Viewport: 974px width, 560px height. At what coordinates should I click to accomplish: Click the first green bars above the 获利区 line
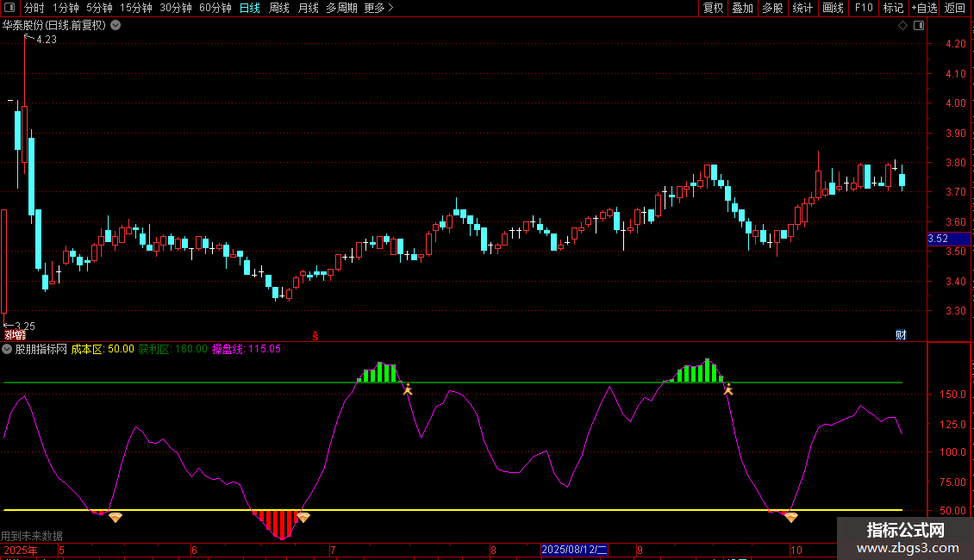coord(379,372)
